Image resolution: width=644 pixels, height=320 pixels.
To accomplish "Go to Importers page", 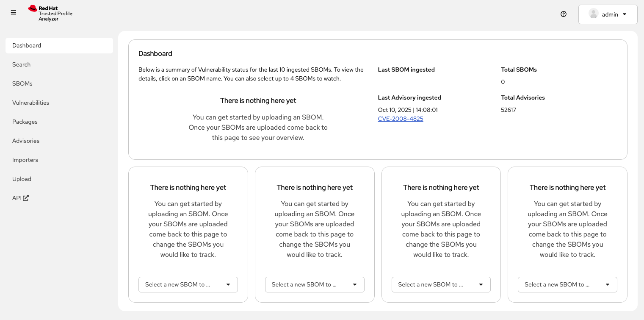I will [25, 160].
